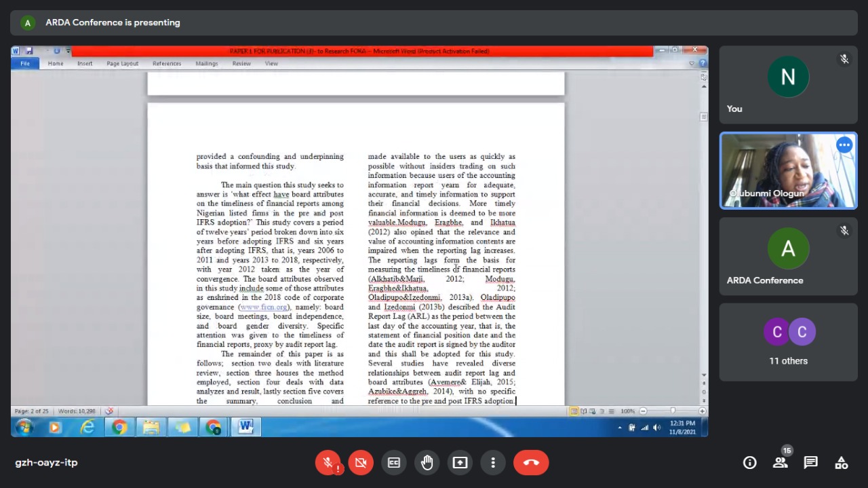Viewport: 868px width, 488px height.
Task: Open the File tab in Word
Action: click(25, 64)
